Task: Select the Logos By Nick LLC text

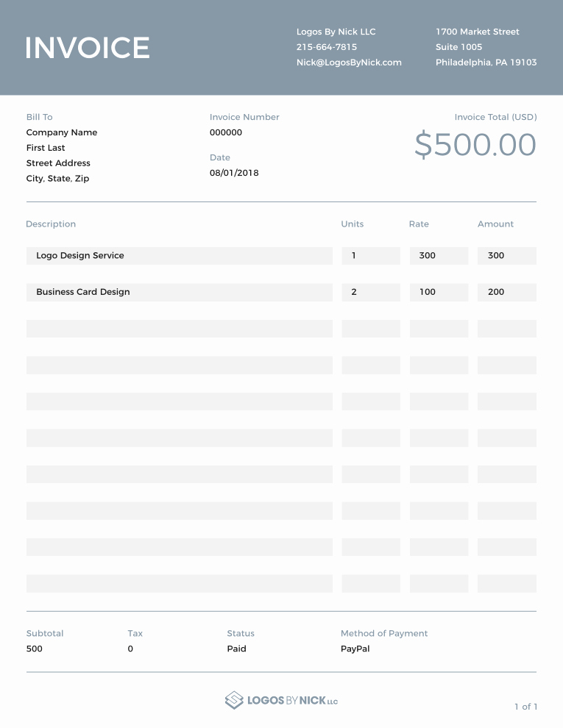Action: 336,32
